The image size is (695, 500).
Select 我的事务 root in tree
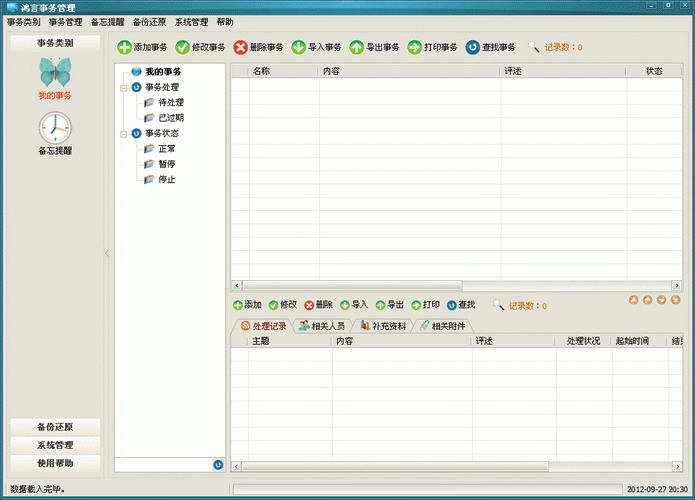point(163,71)
